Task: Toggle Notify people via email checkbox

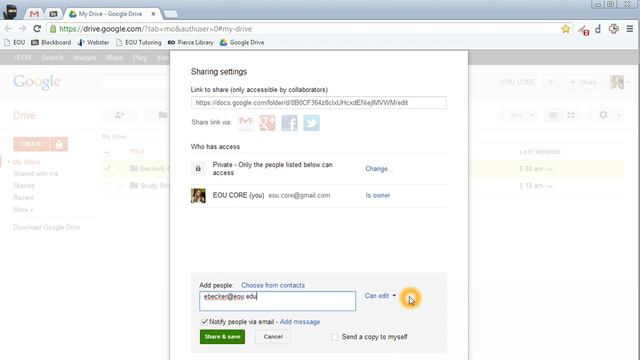Action: click(204, 322)
